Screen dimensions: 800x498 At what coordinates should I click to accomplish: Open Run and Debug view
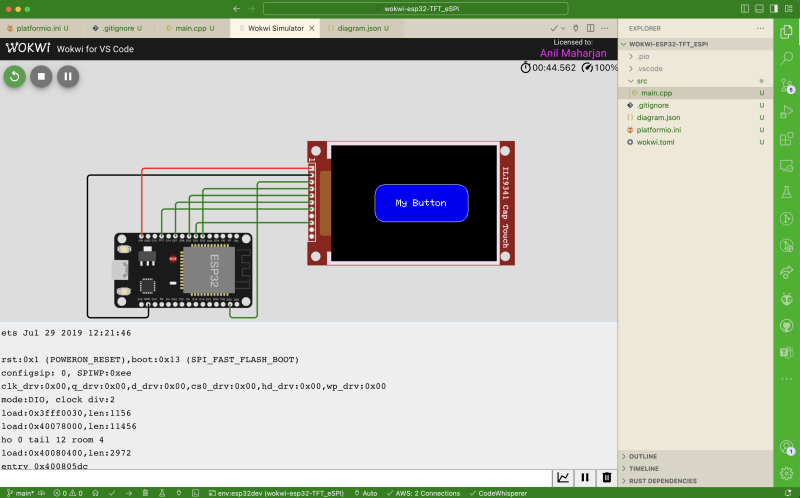coord(787,112)
